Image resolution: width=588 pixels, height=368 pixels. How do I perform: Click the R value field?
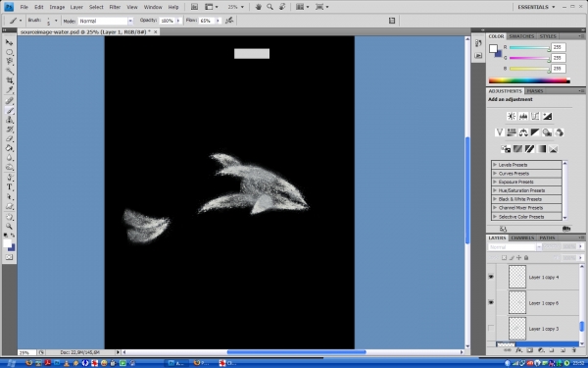559,47
